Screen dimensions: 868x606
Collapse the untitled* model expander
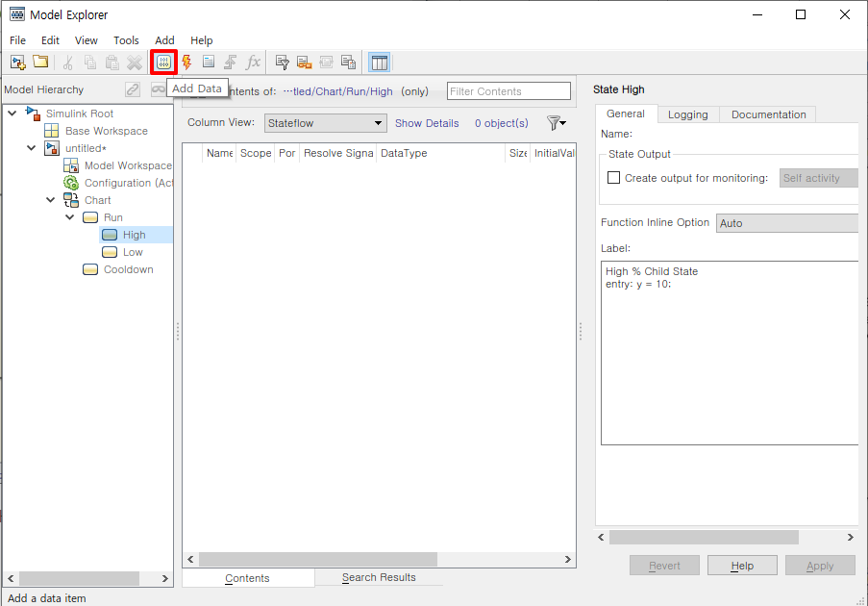(x=32, y=148)
